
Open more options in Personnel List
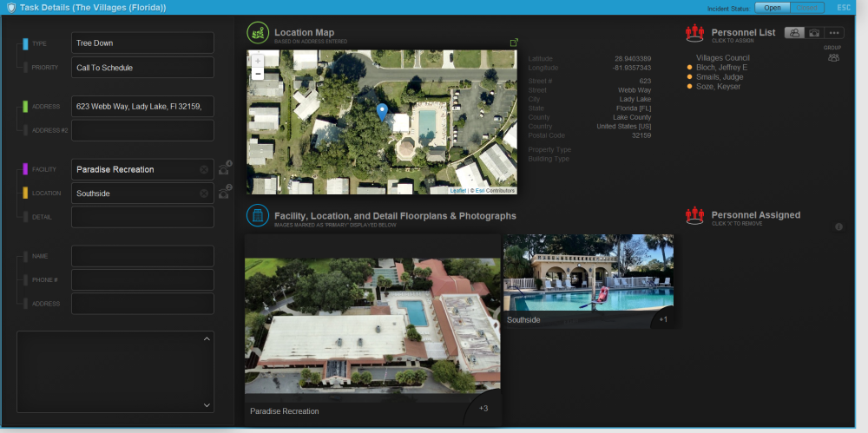[x=835, y=33]
